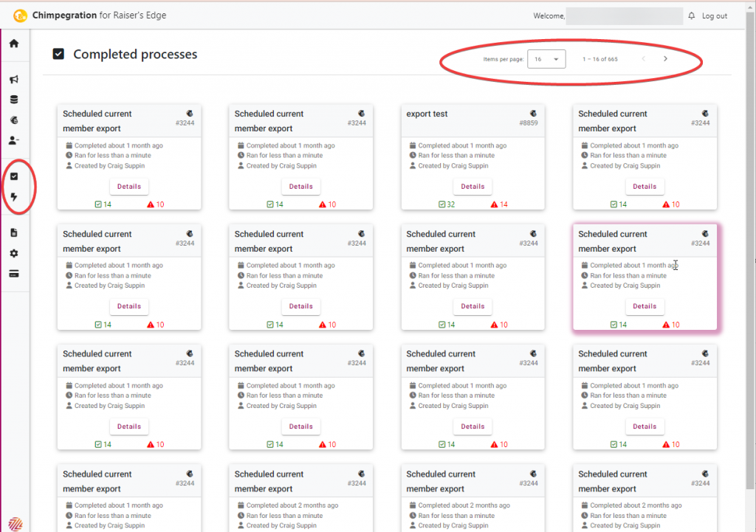Open the megaphone campaigns icon in sidebar

pyautogui.click(x=14, y=79)
